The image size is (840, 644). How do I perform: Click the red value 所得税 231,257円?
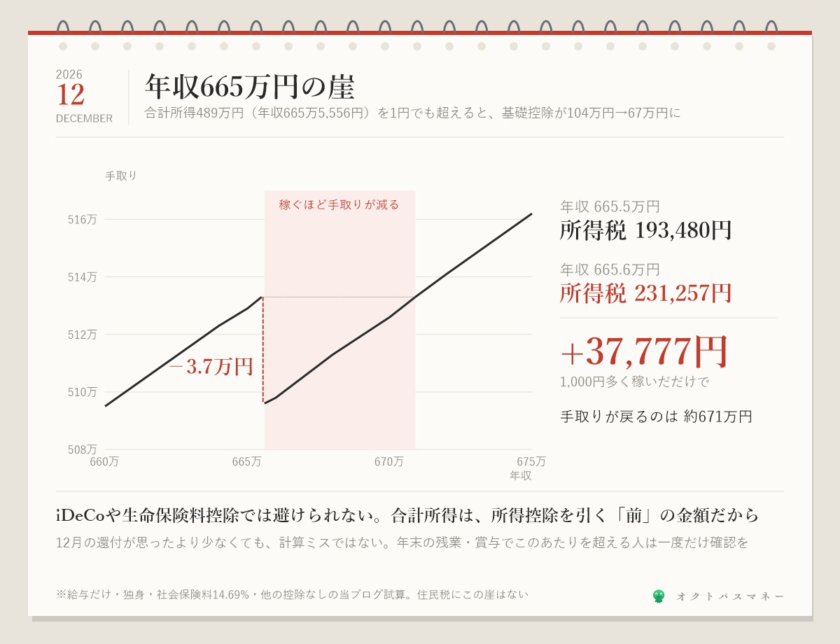pos(645,293)
